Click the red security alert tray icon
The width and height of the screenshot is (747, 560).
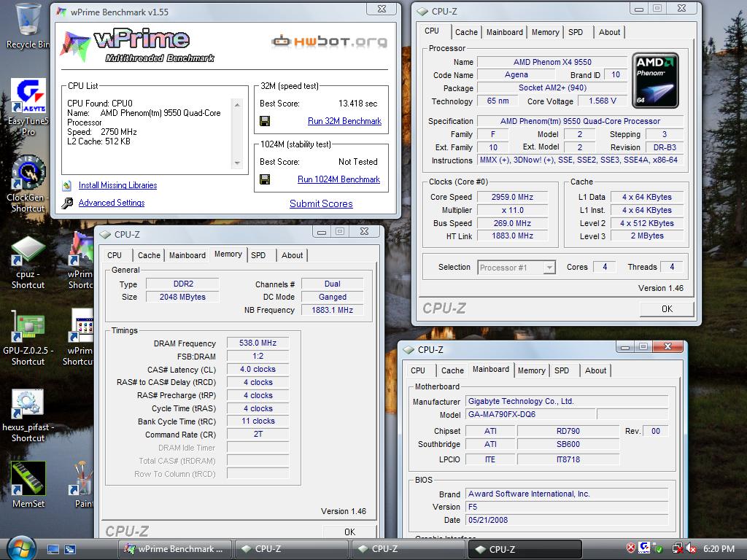tap(630, 548)
